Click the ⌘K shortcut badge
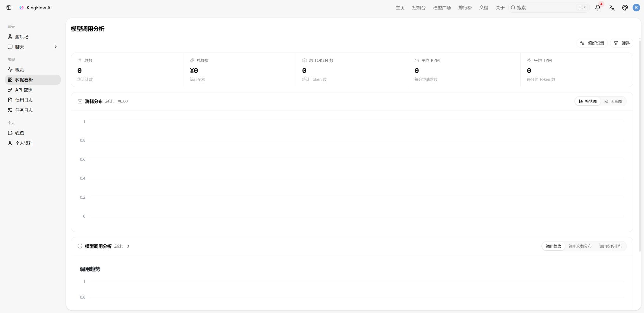The image size is (644, 313). (582, 8)
